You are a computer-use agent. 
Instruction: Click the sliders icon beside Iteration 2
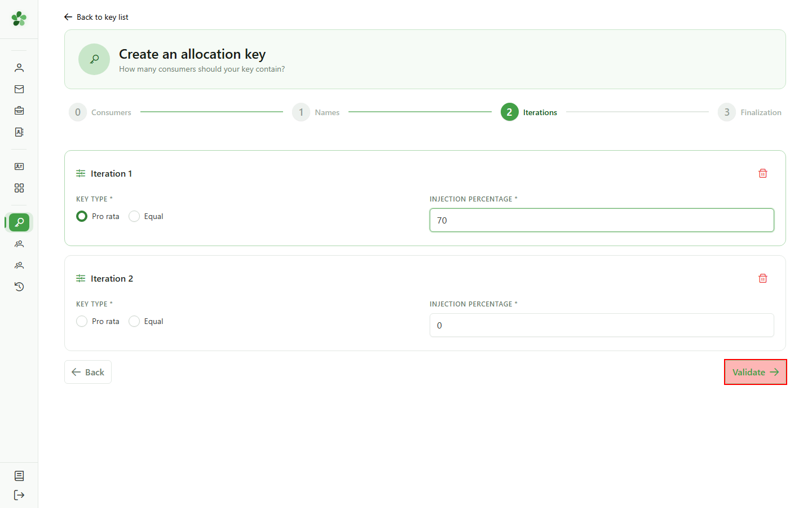coord(81,278)
